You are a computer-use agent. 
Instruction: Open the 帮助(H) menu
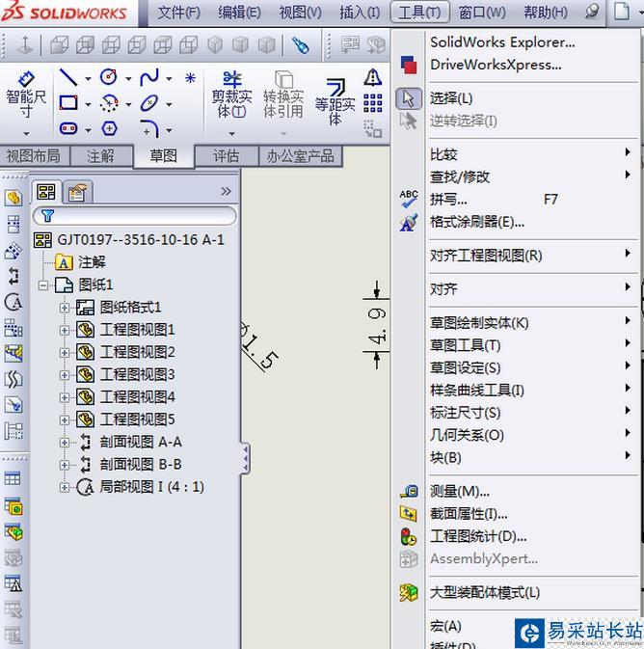(x=546, y=13)
